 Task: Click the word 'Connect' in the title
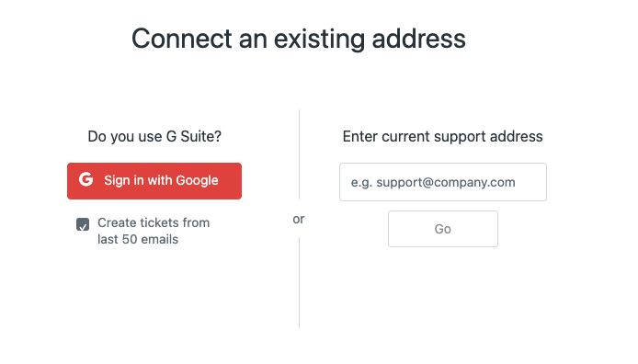pos(182,39)
